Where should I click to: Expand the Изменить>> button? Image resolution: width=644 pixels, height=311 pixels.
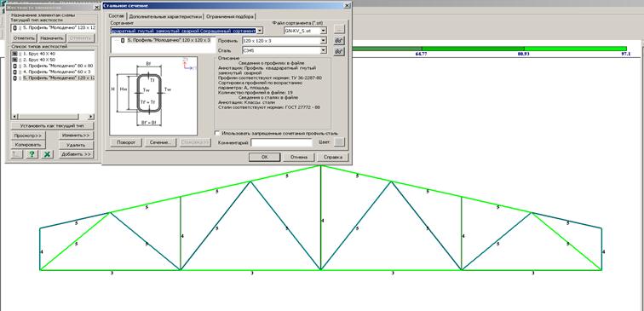click(76, 135)
